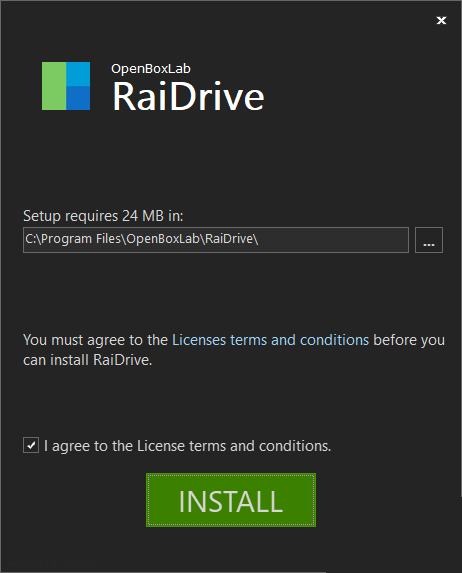Click the RaiDrive logo icon
Screen dimensions: 462x573
(66, 86)
